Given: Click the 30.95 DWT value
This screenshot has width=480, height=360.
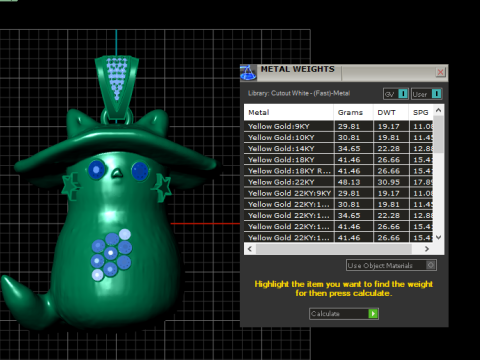Looking at the screenshot, I should (x=388, y=182).
